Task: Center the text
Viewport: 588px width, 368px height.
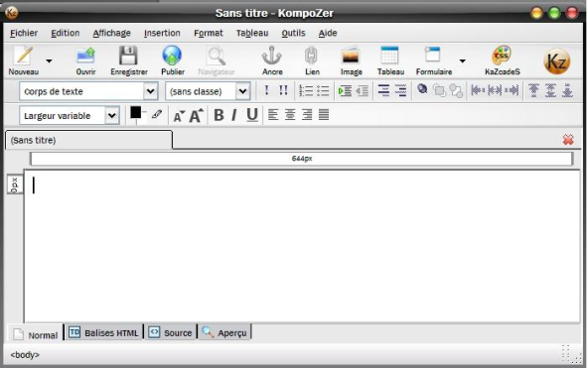Action: (x=290, y=114)
